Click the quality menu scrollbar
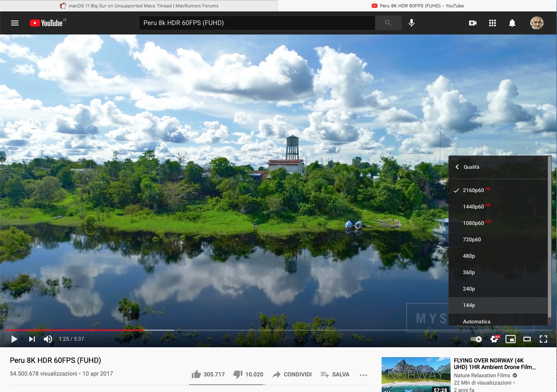The width and height of the screenshot is (557, 392). tap(550, 236)
